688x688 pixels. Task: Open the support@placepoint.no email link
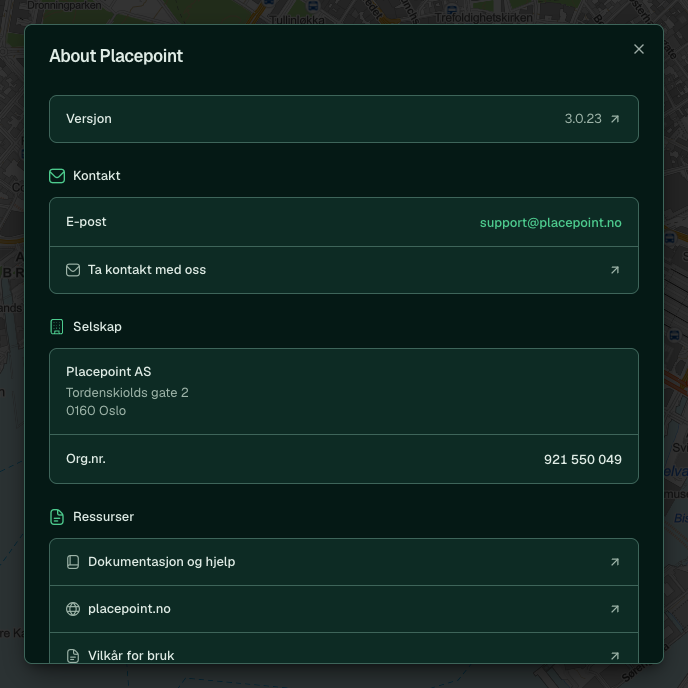click(550, 222)
